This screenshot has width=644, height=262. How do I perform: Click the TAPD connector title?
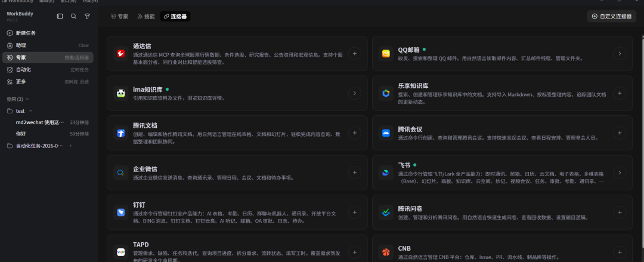click(x=141, y=244)
